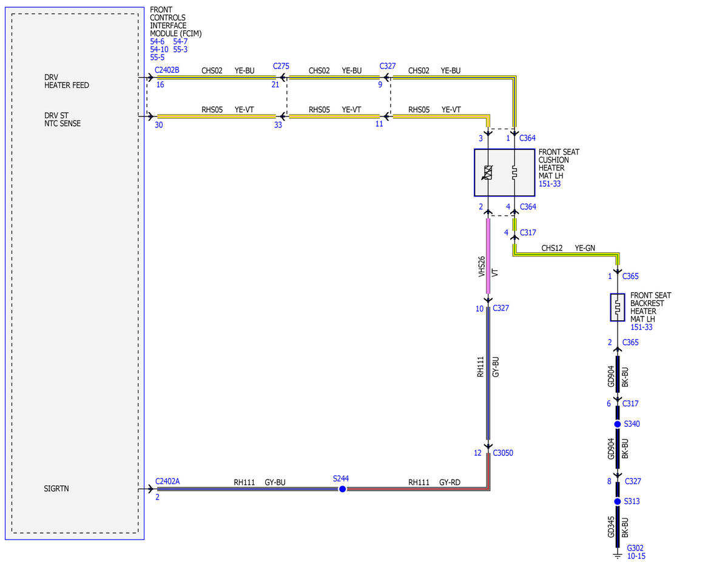The width and height of the screenshot is (728, 562).
Task: Click the "FRONT SEAT CUSHION HEATER MAT LH" title
Action: (x=559, y=164)
